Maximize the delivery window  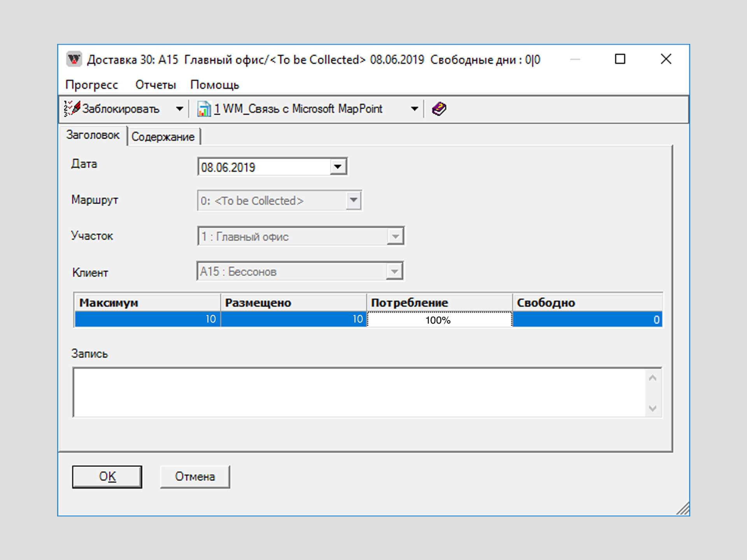(x=620, y=59)
